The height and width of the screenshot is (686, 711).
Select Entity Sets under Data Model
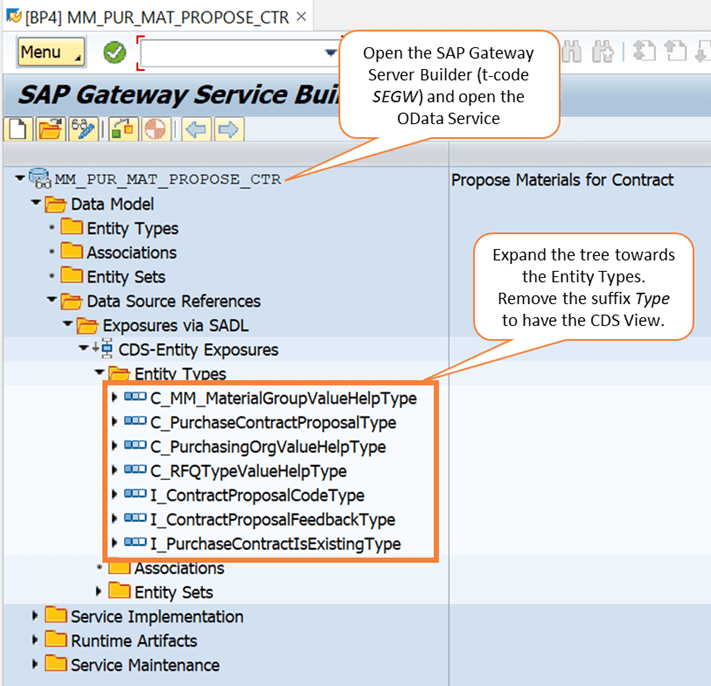point(126,277)
